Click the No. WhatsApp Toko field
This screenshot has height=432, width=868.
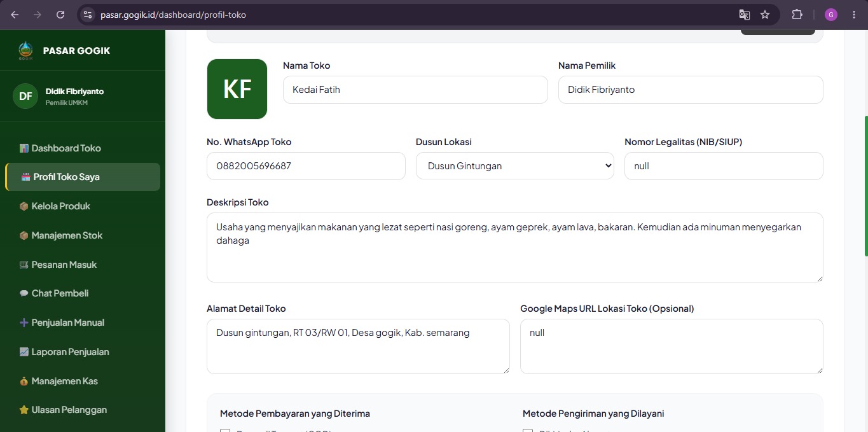(306, 166)
